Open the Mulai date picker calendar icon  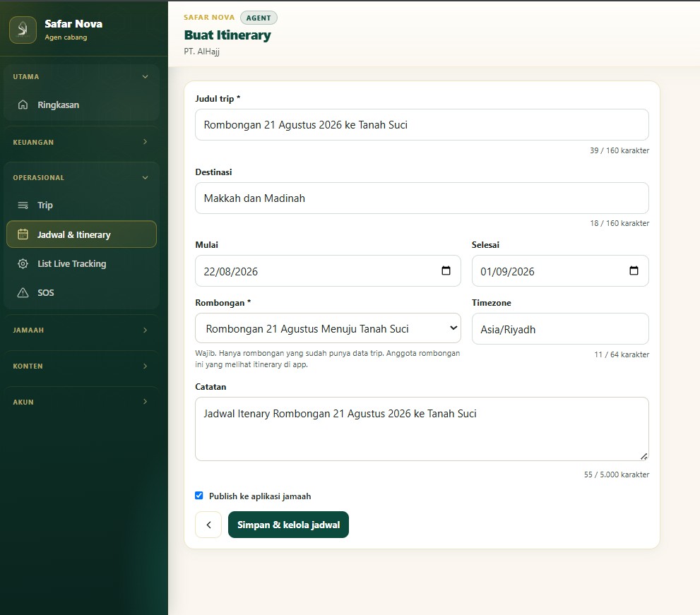click(446, 270)
